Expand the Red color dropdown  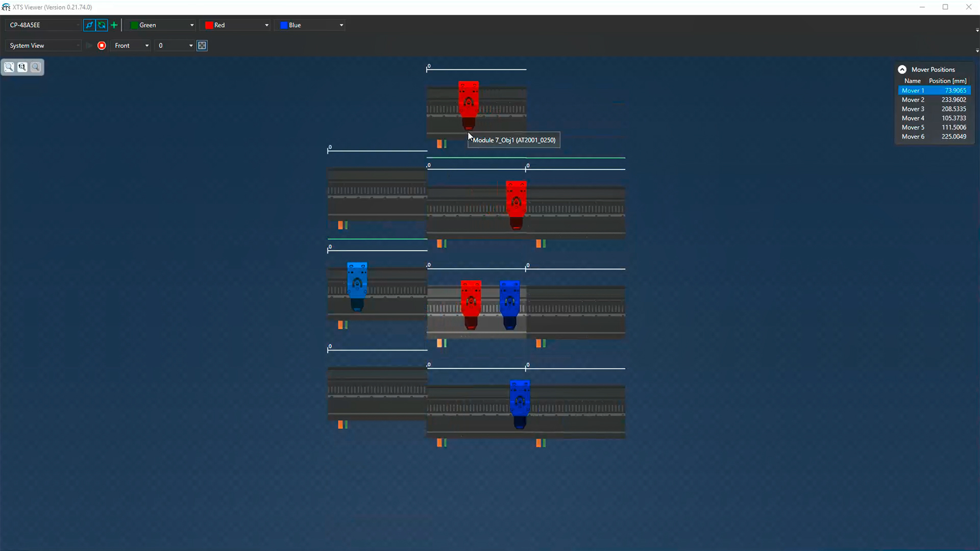point(265,25)
